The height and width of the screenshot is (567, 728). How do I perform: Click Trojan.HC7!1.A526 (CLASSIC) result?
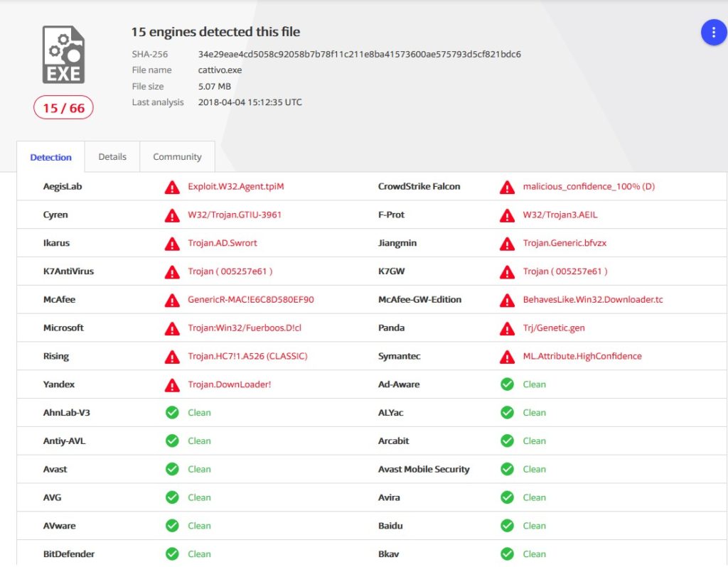click(247, 357)
